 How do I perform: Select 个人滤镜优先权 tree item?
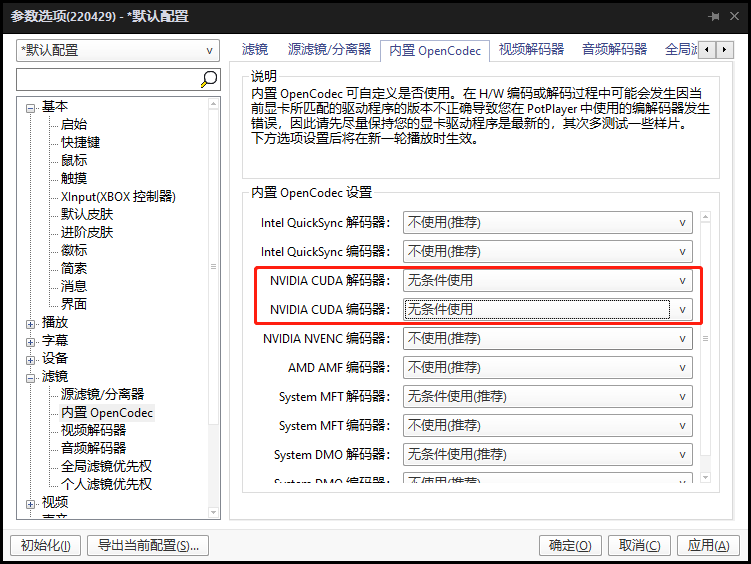(106, 484)
